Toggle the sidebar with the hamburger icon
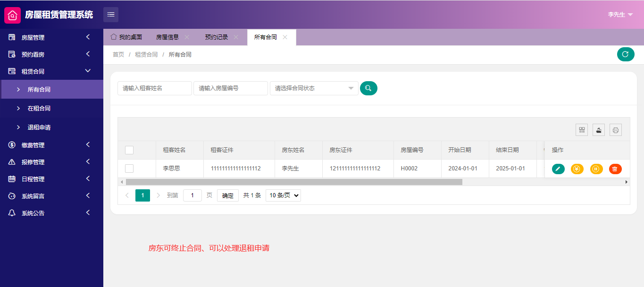 point(111,15)
